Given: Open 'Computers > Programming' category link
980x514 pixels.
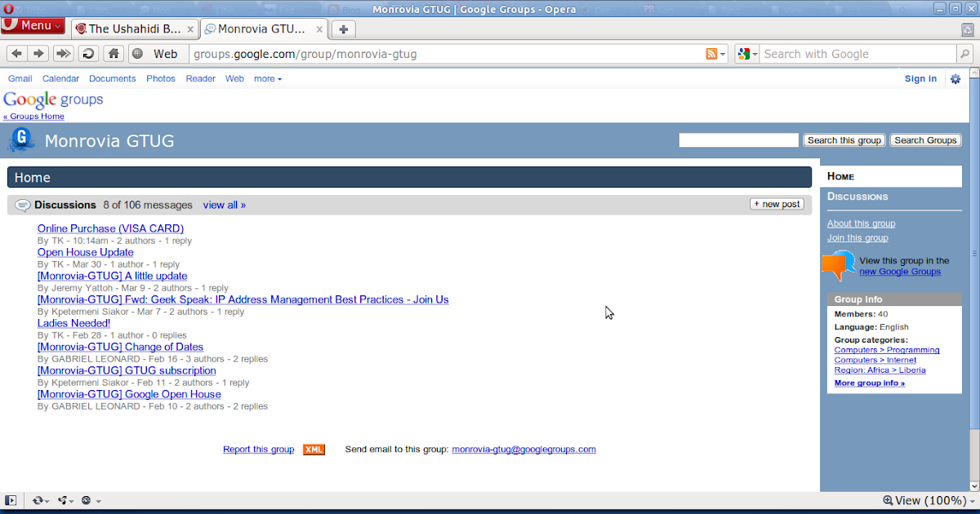Looking at the screenshot, I should pos(887,350).
